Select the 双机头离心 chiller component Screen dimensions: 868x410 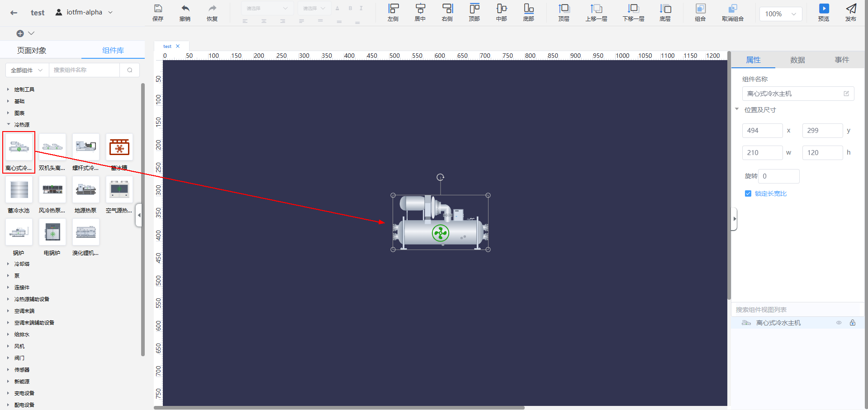point(52,147)
